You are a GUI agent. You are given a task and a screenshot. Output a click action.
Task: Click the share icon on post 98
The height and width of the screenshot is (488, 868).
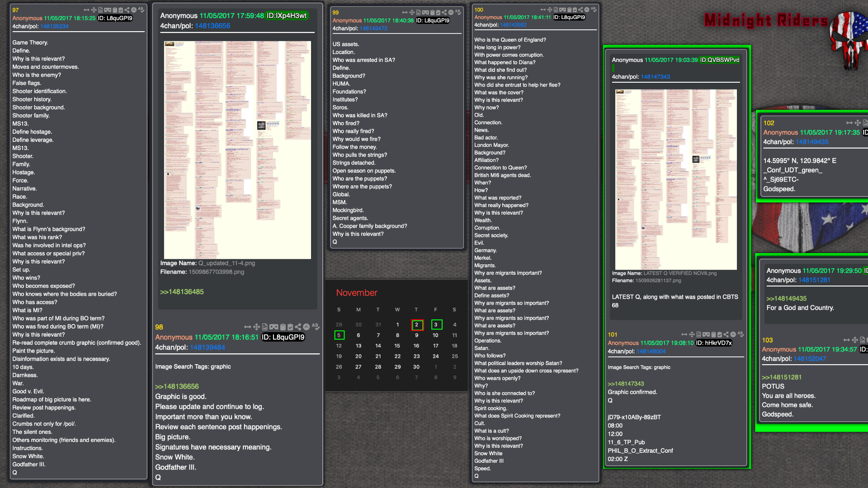tap(298, 327)
